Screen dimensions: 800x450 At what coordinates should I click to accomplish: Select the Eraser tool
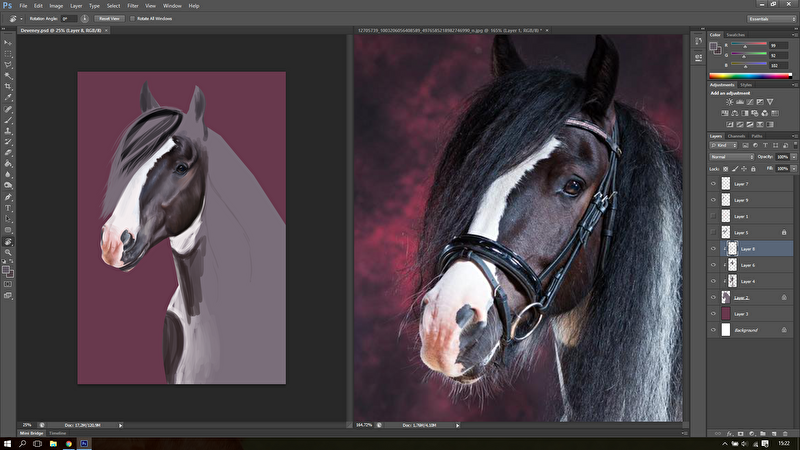pos(8,152)
